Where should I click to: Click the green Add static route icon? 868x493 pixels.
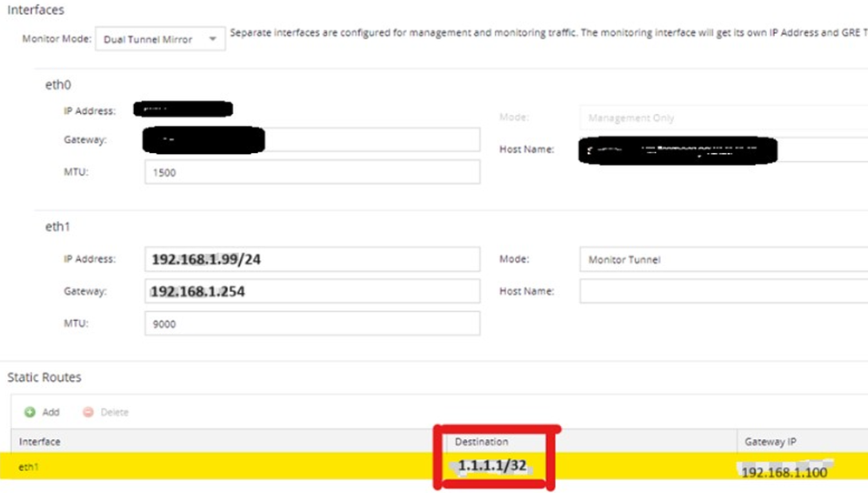click(x=30, y=412)
